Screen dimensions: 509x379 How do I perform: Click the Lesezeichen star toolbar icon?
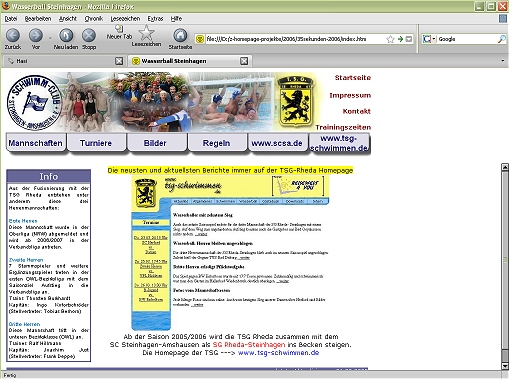tap(146, 33)
